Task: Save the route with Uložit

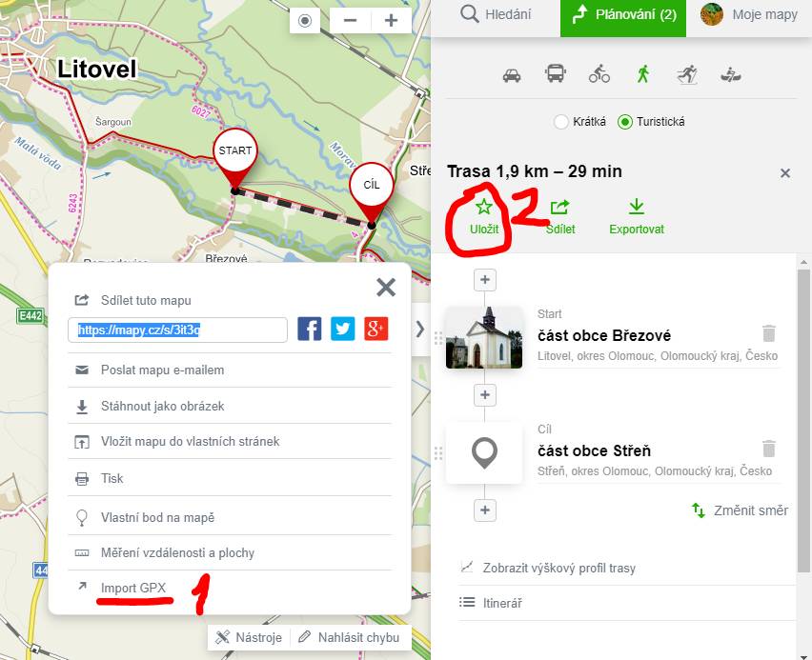Action: tap(484, 217)
